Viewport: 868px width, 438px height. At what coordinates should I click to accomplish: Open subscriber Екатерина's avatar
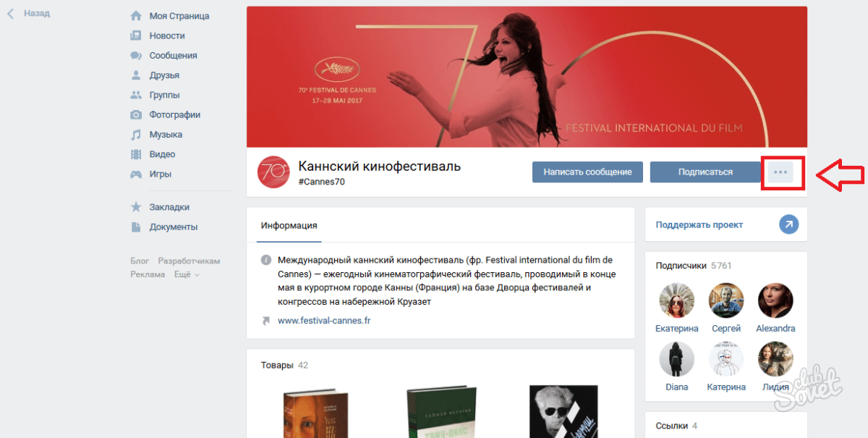[x=677, y=300]
